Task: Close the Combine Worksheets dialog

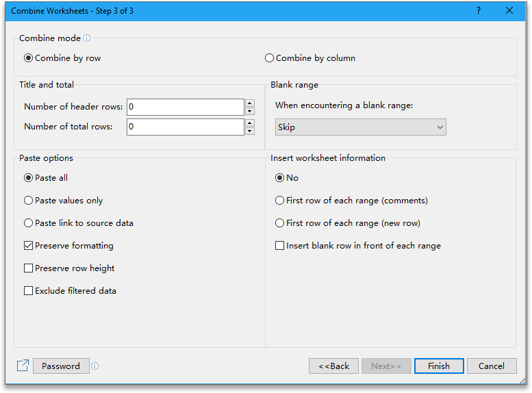Action: click(x=509, y=10)
